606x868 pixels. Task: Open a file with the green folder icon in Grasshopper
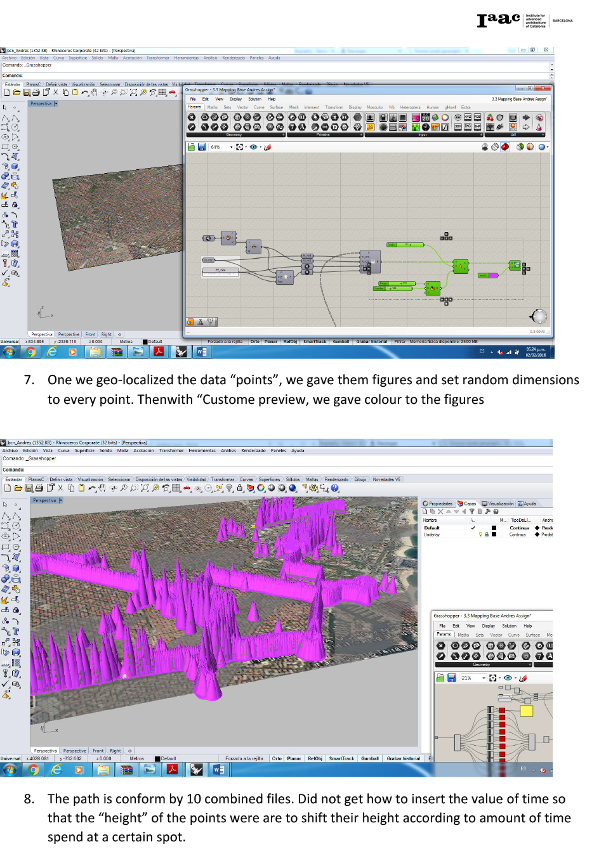(x=192, y=147)
